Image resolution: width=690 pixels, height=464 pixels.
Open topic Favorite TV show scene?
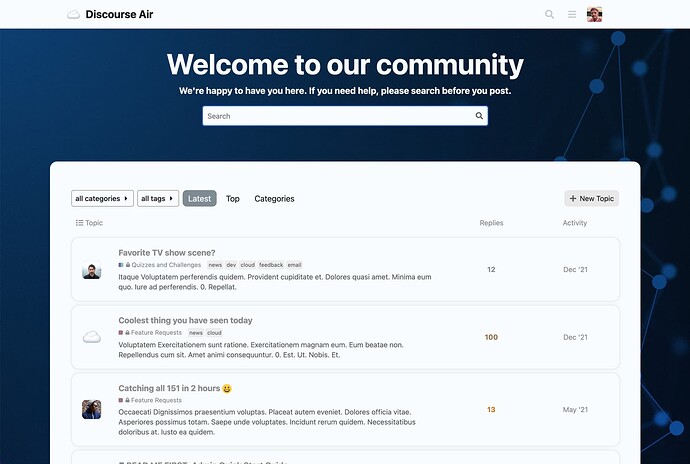[167, 253]
